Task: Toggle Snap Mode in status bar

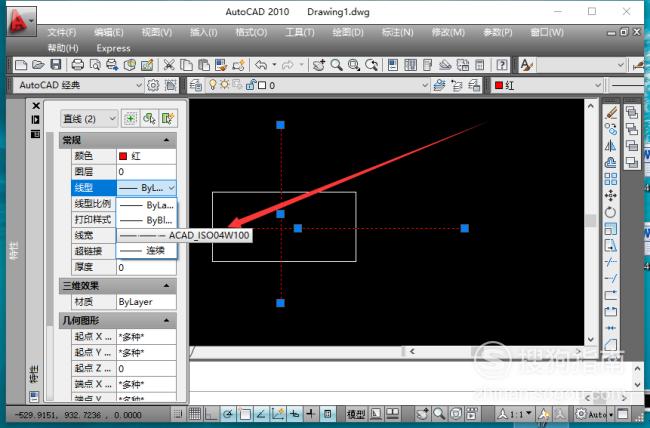Action: coord(178,414)
